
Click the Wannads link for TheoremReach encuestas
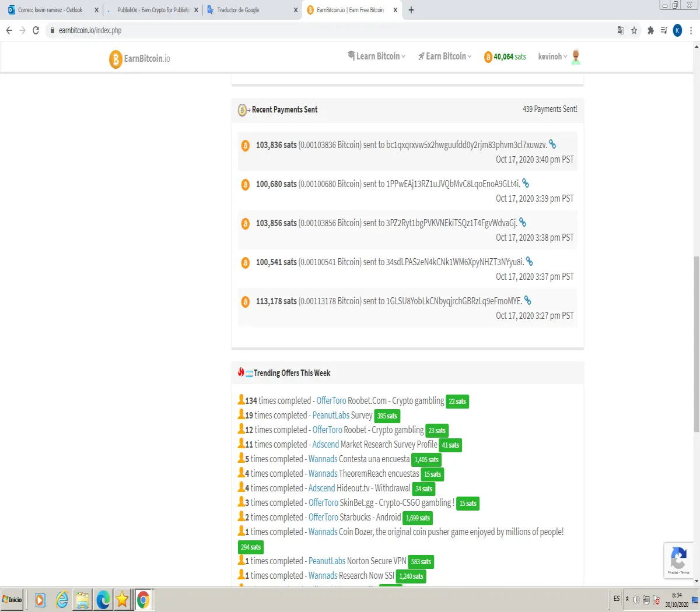[x=323, y=473]
